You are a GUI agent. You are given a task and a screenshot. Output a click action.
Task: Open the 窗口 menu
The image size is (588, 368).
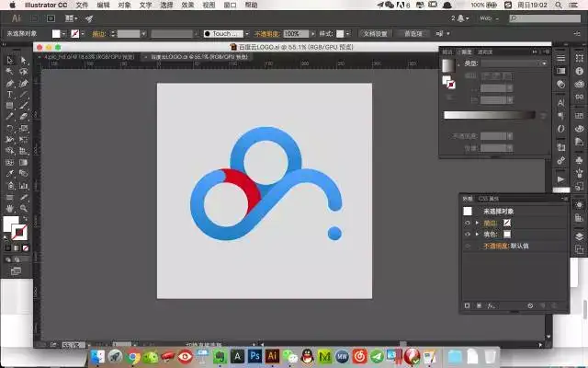230,5
